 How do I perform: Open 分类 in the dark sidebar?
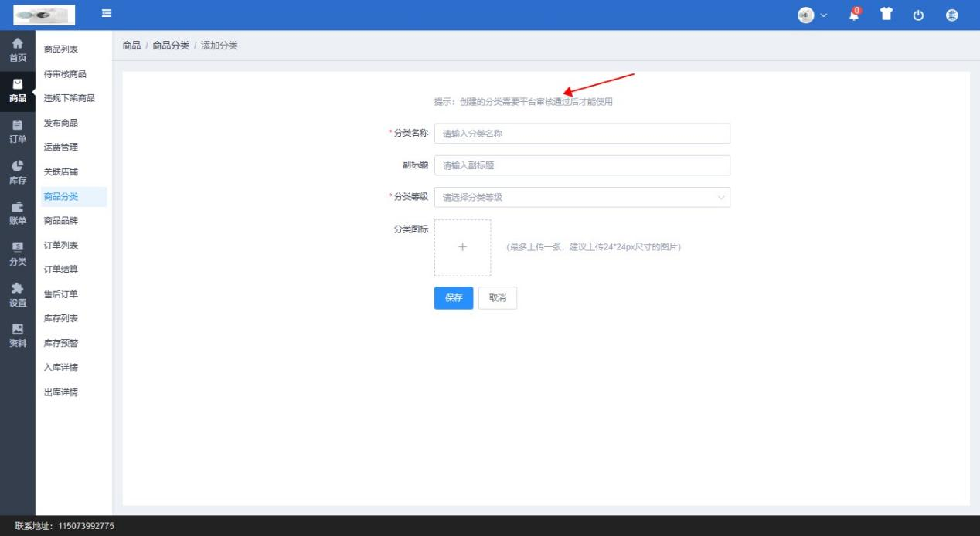(x=18, y=255)
